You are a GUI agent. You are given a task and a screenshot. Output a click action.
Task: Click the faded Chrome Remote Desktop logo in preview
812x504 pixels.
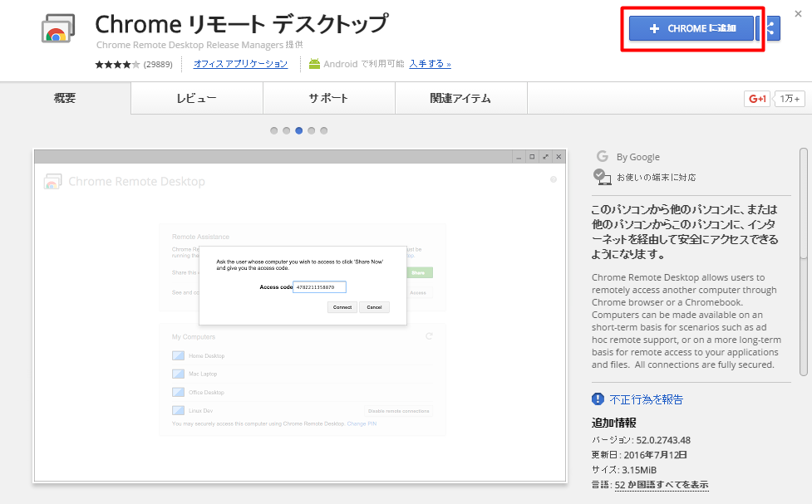tap(52, 182)
